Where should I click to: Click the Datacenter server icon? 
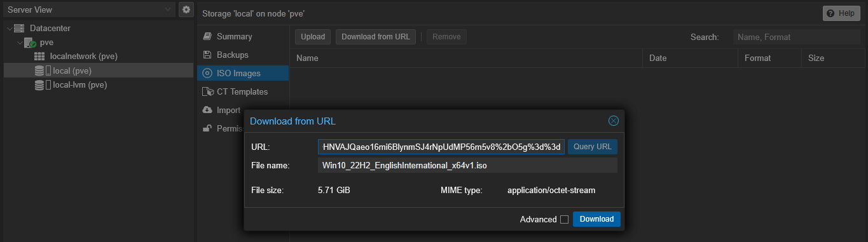point(19,29)
